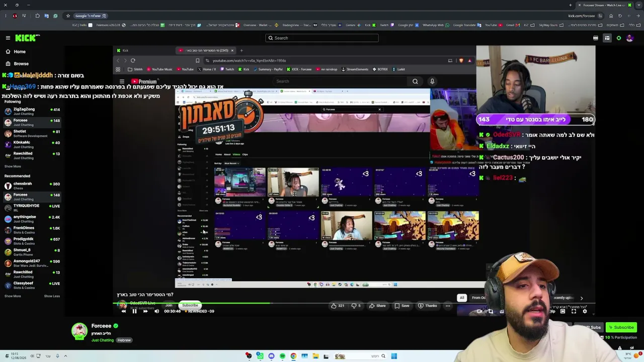Click the Kick logo
Screen dimensions: 644x362
pyautogui.click(x=27, y=38)
